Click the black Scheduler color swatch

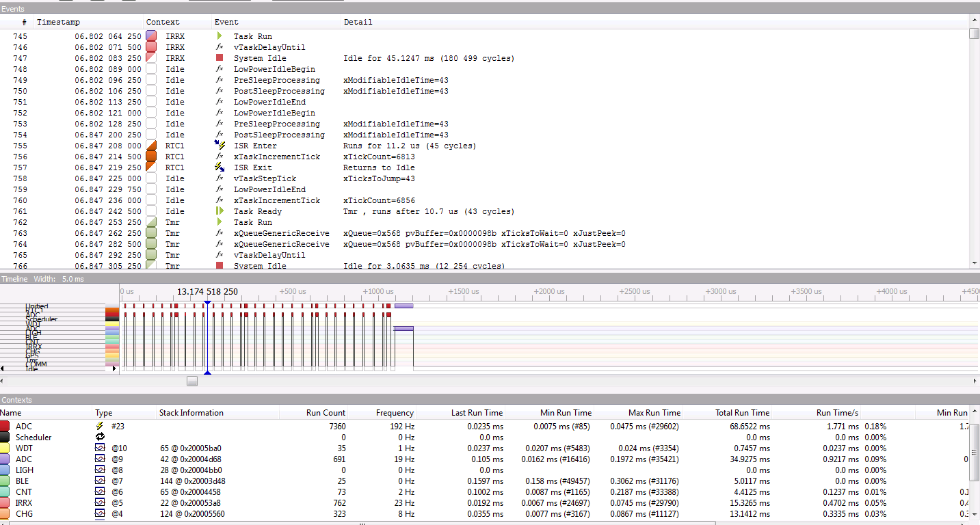[5, 437]
